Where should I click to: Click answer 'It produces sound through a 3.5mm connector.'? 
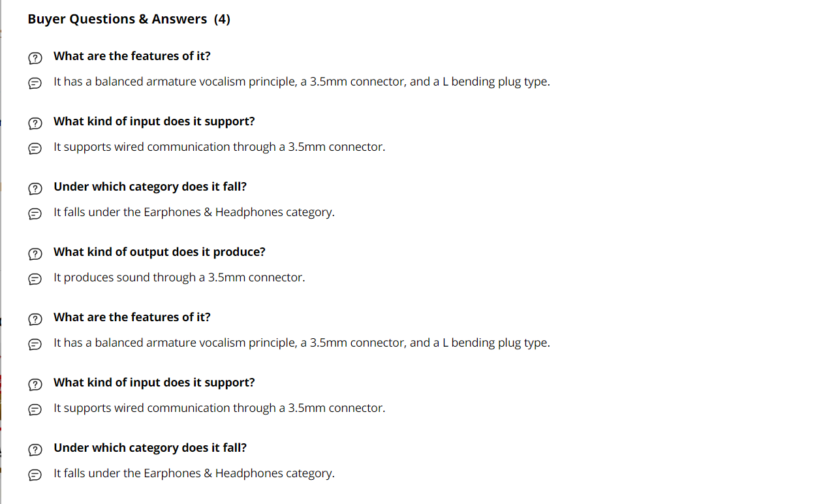pos(179,277)
